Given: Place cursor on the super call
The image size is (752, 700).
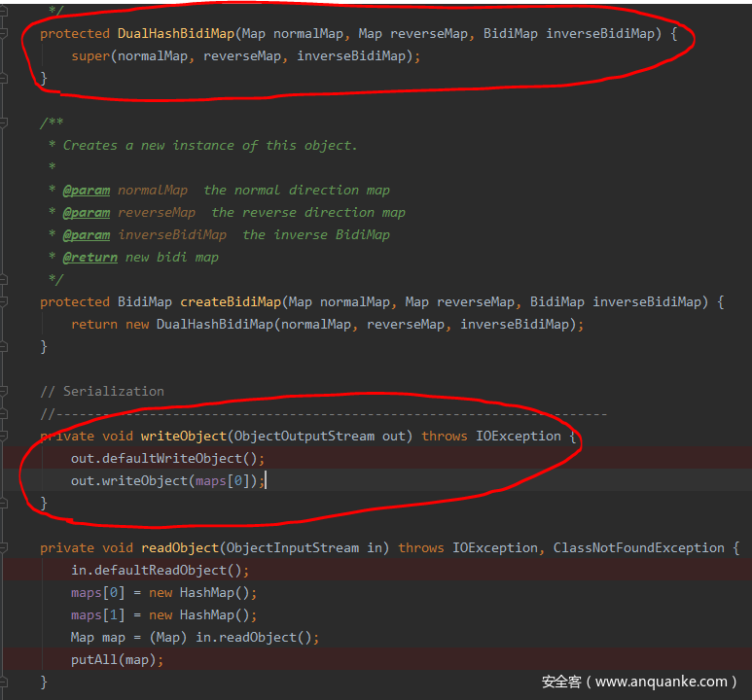Looking at the screenshot, I should pyautogui.click(x=90, y=56).
